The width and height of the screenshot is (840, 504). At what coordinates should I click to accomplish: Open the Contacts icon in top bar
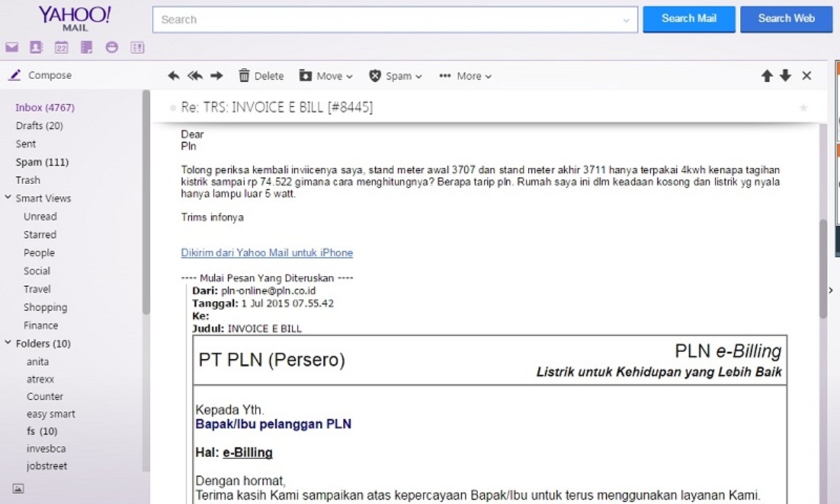pyautogui.click(x=36, y=48)
